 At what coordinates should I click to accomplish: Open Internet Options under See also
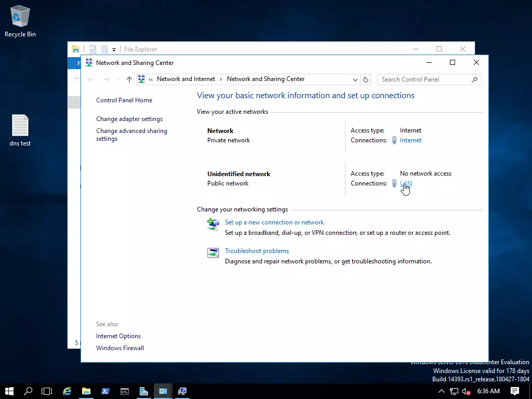click(118, 336)
